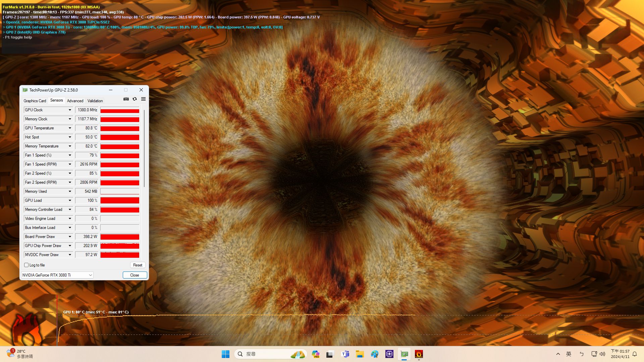Open File Explorer from the taskbar
The width and height of the screenshot is (644, 362).
point(360,354)
